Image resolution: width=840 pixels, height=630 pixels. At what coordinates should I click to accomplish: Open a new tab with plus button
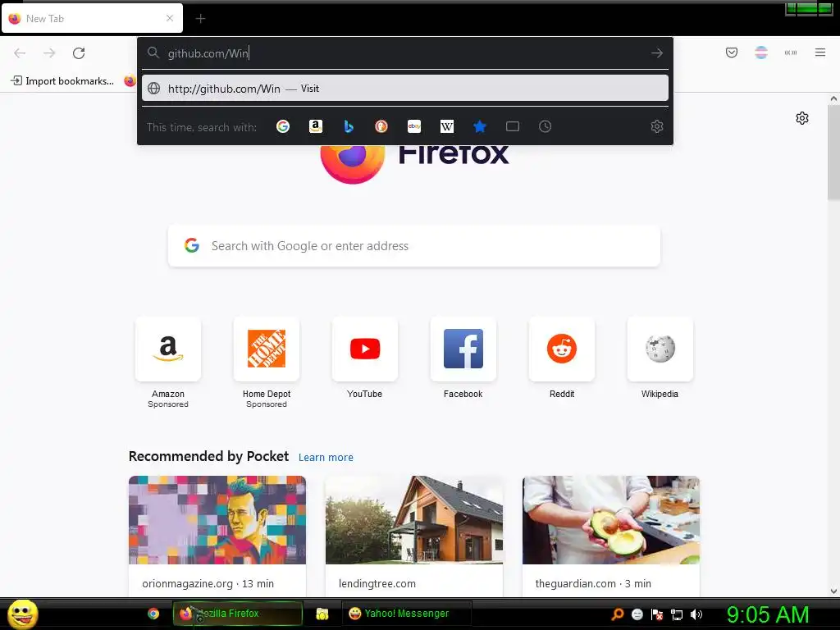200,19
